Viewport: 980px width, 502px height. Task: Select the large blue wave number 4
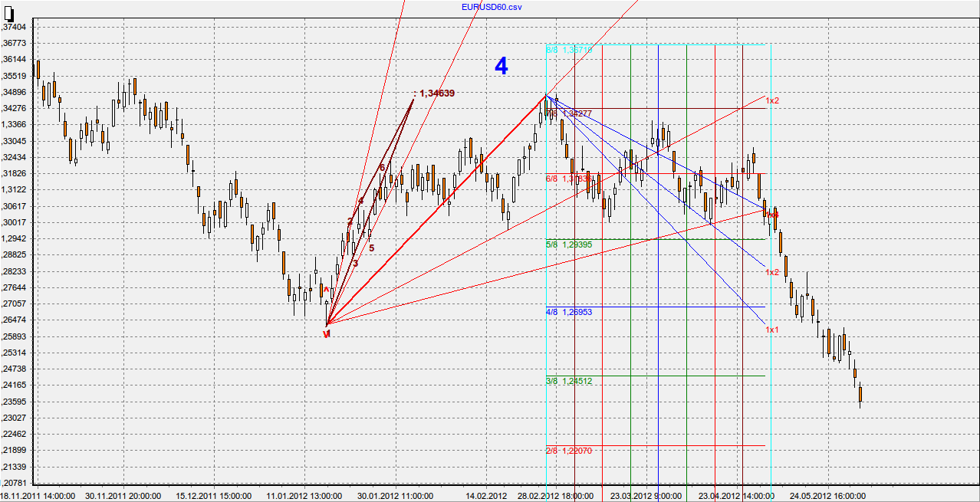tap(501, 67)
